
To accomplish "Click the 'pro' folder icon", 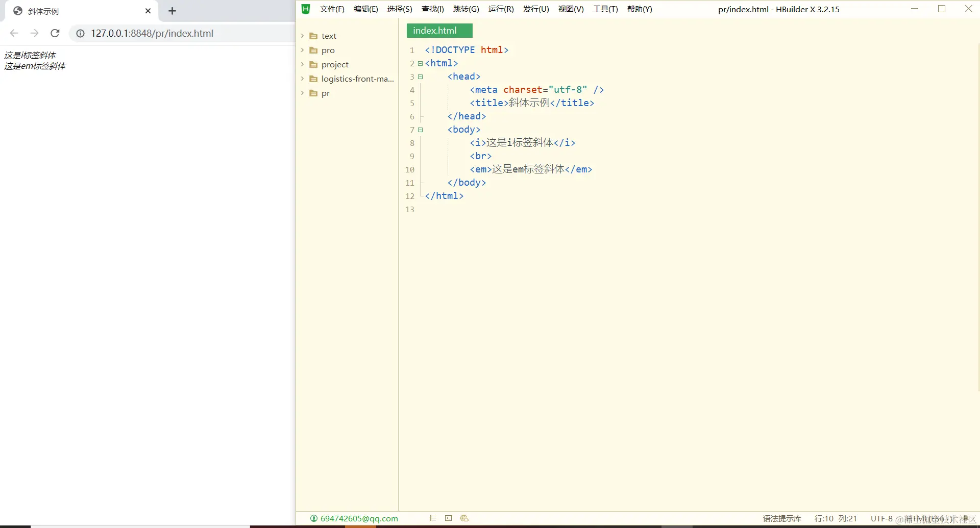I will click(313, 51).
